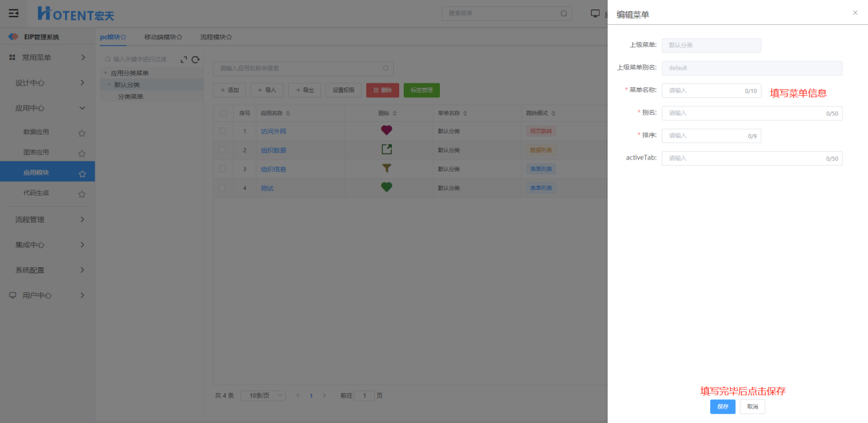Click the purple heart icon of 访问外网
Image resolution: width=868 pixels, height=423 pixels.
[x=387, y=131]
